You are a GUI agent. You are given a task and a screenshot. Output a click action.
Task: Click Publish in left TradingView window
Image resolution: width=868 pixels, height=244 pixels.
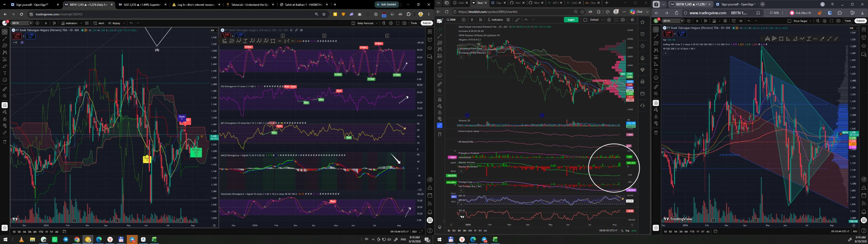tap(427, 23)
